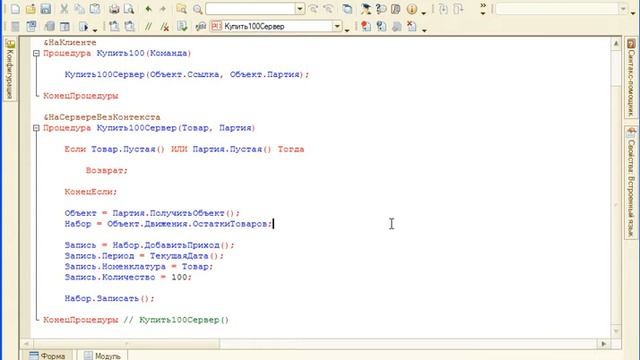Collapse the Купить100 procedure block
This screenshot has height=360, width=640.
click(36, 53)
